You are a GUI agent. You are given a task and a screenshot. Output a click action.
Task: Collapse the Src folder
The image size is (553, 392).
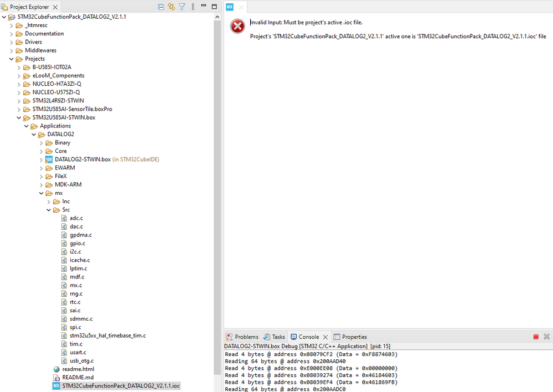click(x=49, y=210)
